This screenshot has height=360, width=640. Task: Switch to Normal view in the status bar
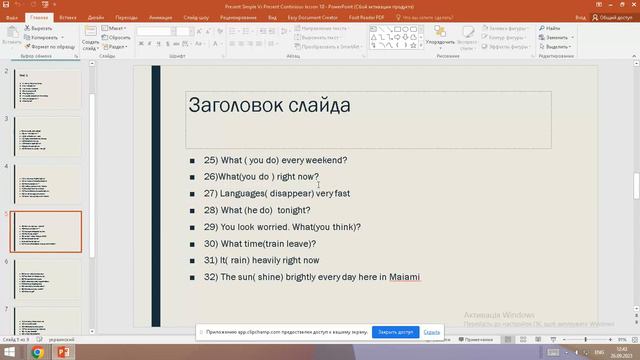coord(508,340)
